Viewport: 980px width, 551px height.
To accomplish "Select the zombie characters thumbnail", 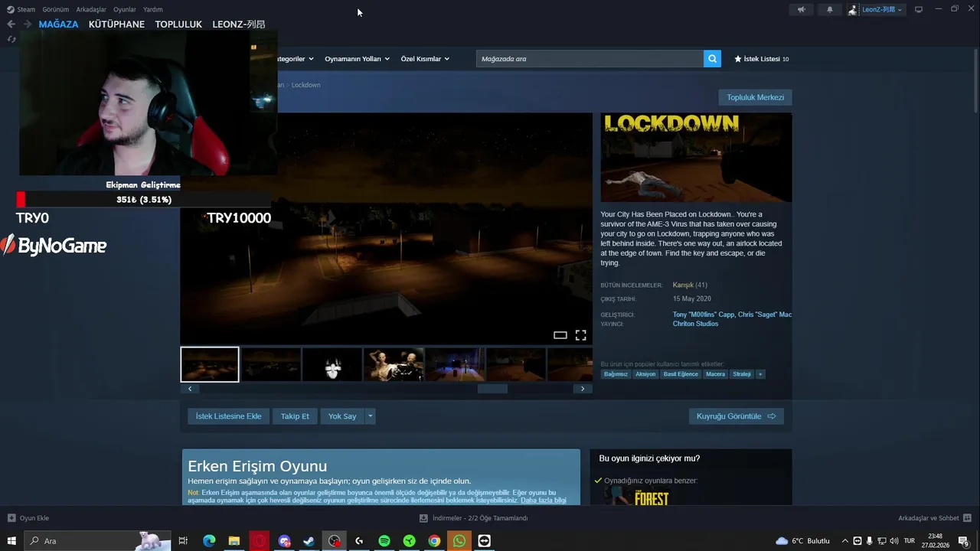I will click(x=394, y=364).
